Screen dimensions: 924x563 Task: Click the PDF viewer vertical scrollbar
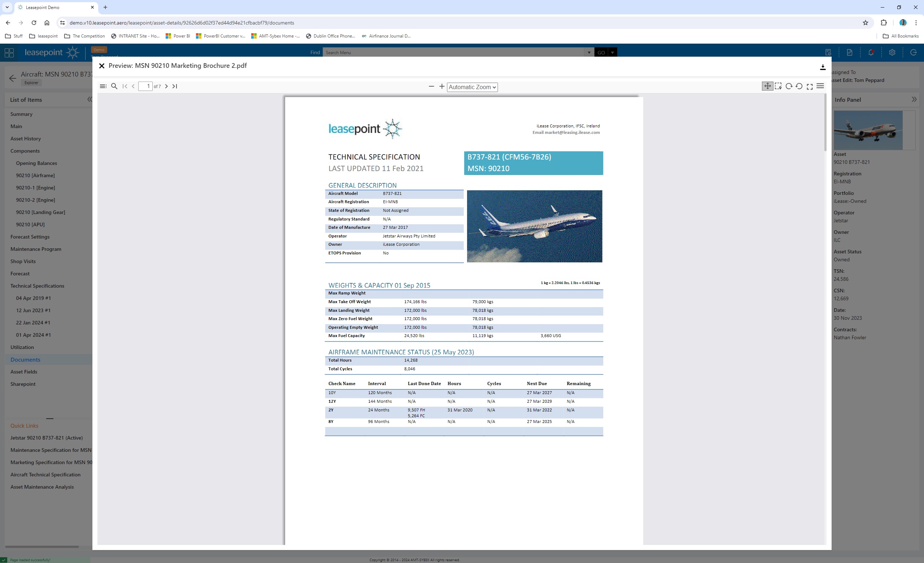(x=825, y=123)
